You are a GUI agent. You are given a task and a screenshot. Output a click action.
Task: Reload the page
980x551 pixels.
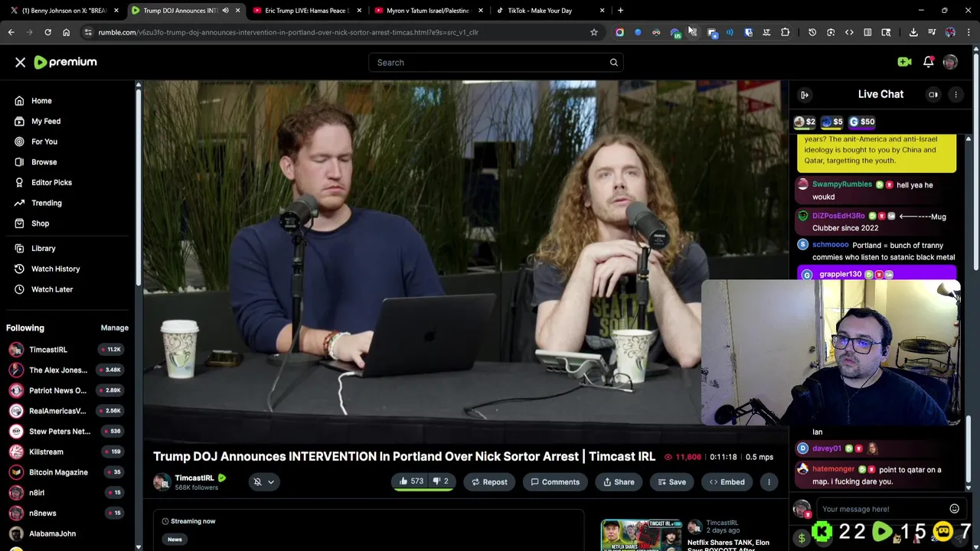[x=47, y=32]
